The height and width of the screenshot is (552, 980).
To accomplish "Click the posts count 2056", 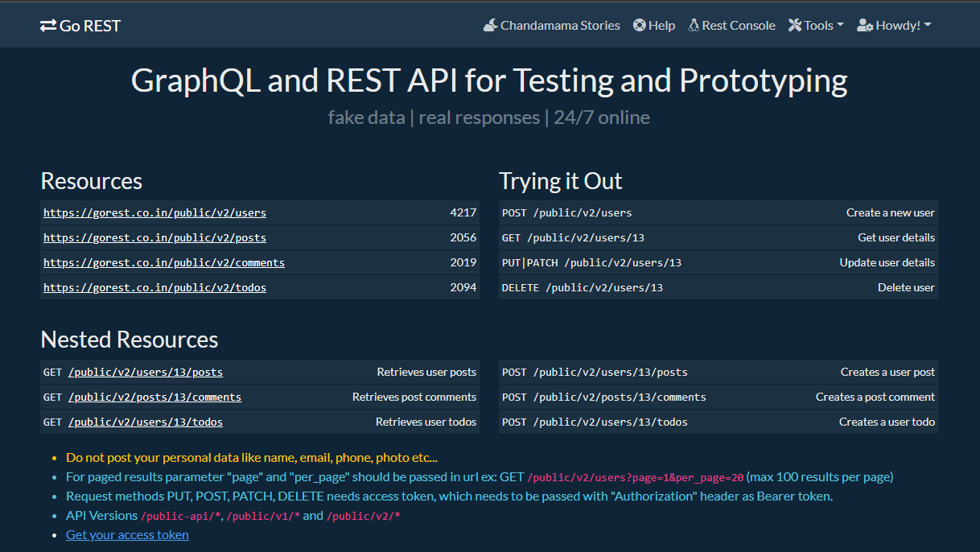I will [x=463, y=238].
